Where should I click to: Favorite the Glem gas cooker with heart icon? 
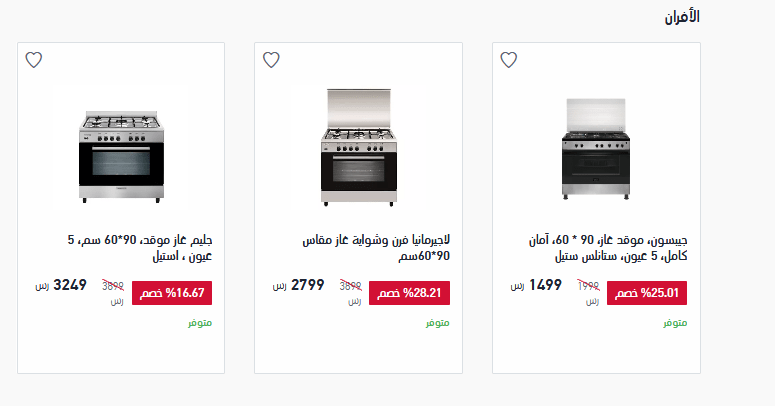33,60
